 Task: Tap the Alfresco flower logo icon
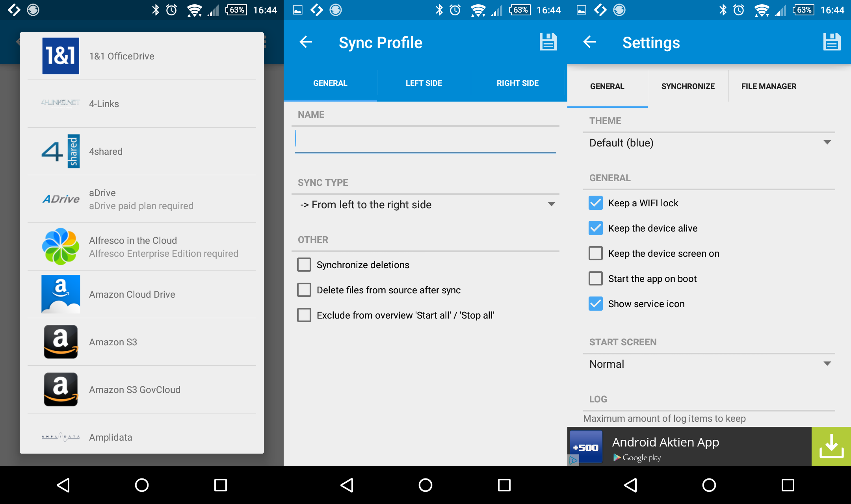61,246
